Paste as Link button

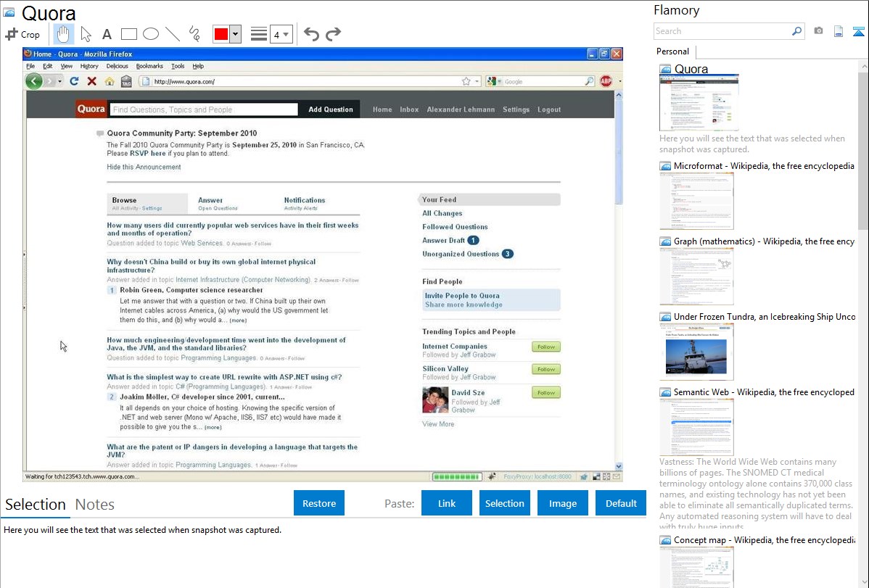(x=447, y=503)
